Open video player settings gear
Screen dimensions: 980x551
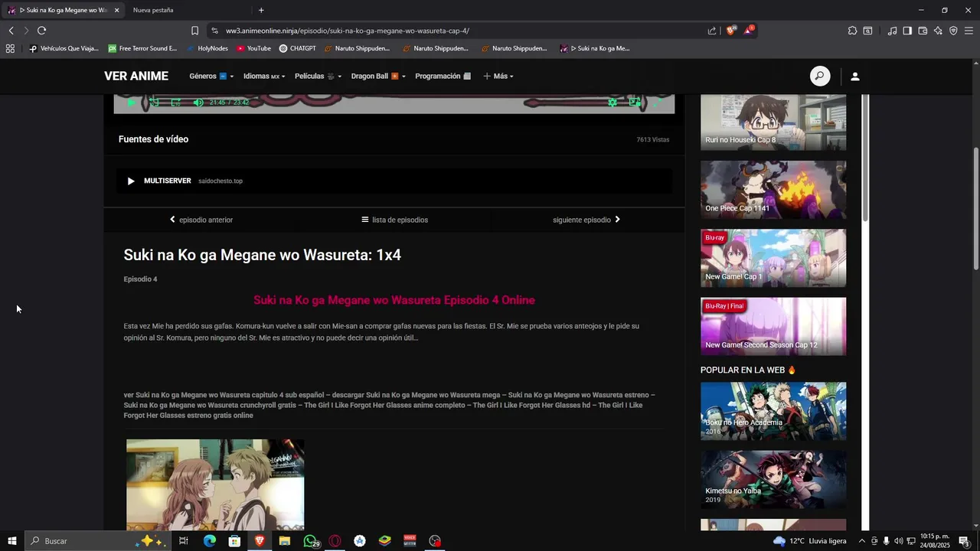[x=612, y=102]
